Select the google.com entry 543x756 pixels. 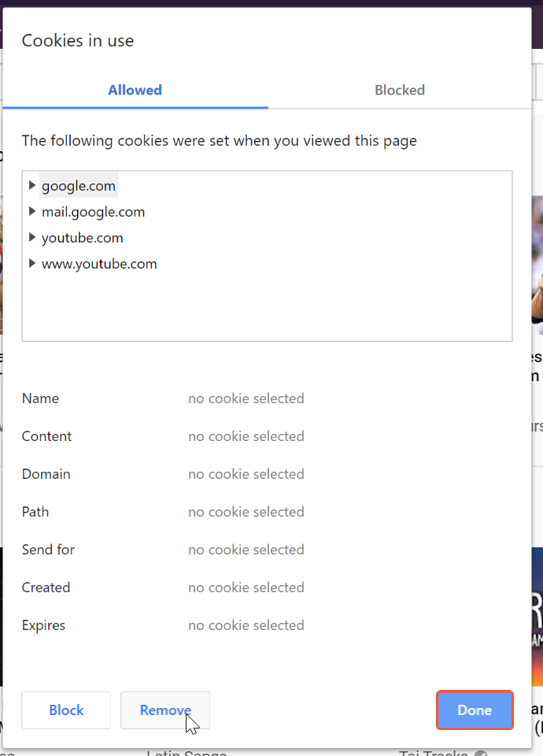[x=79, y=186]
